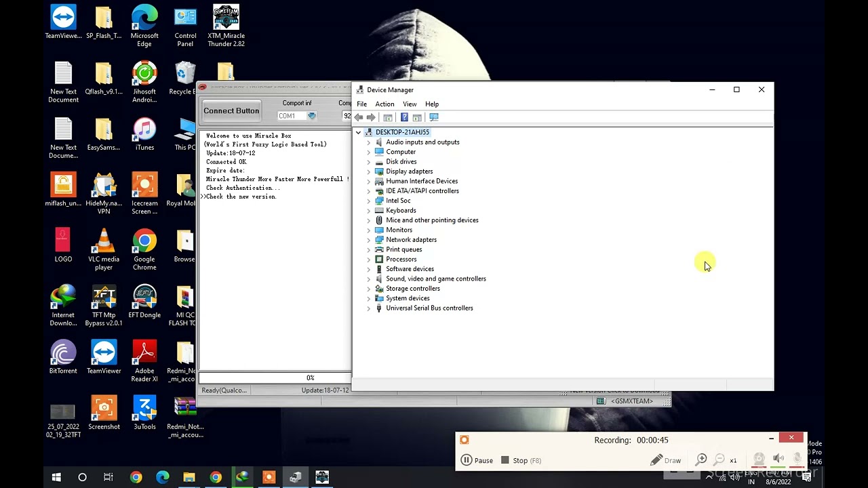Screen dimensions: 868x488
Task: Open Control Panel desktop shortcut
Action: click(x=185, y=26)
